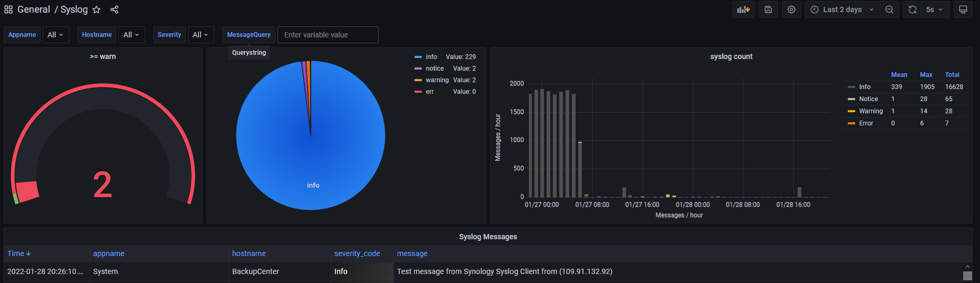The width and height of the screenshot is (980, 283).
Task: Open dashboard settings gear
Action: pyautogui.click(x=791, y=9)
